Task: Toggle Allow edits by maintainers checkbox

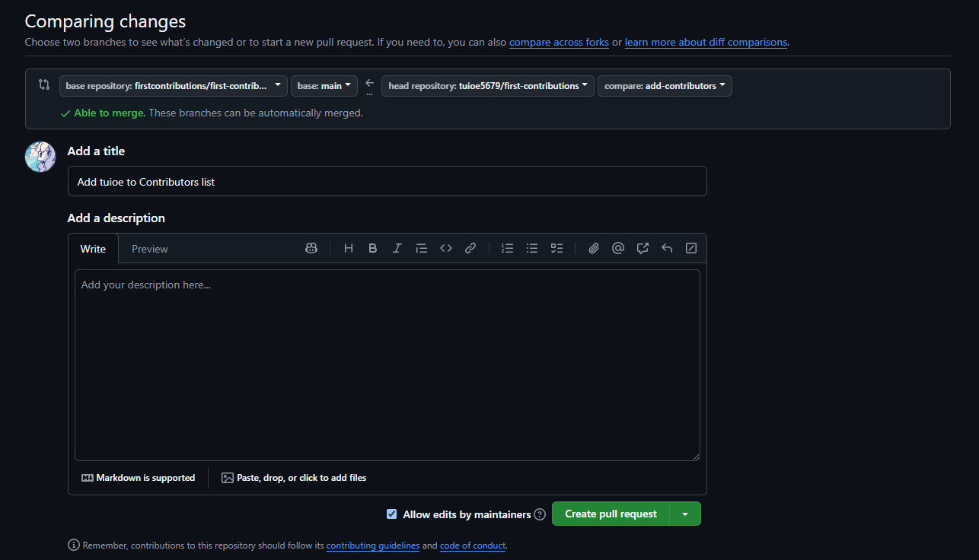Action: coord(392,514)
